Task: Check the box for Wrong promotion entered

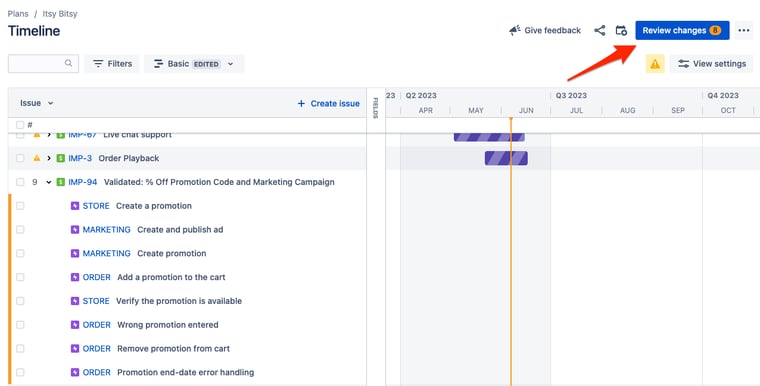Action: click(20, 325)
